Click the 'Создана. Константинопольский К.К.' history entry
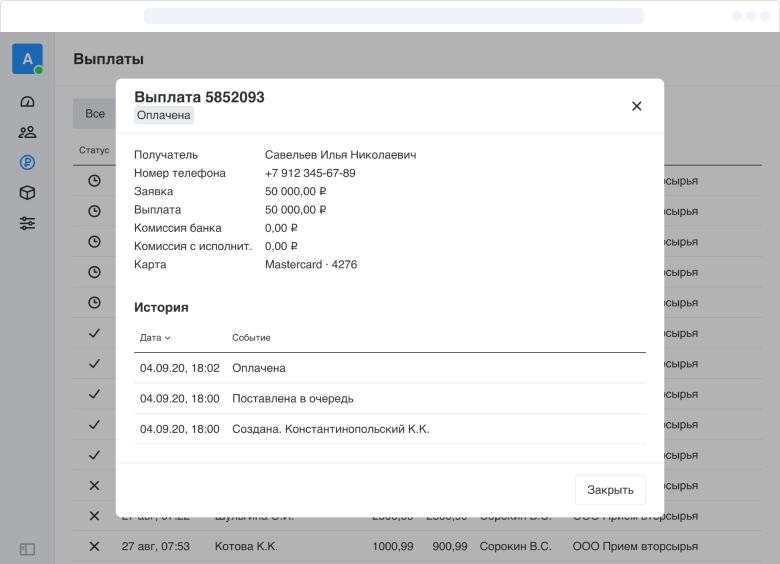This screenshot has width=780, height=564. 330,429
